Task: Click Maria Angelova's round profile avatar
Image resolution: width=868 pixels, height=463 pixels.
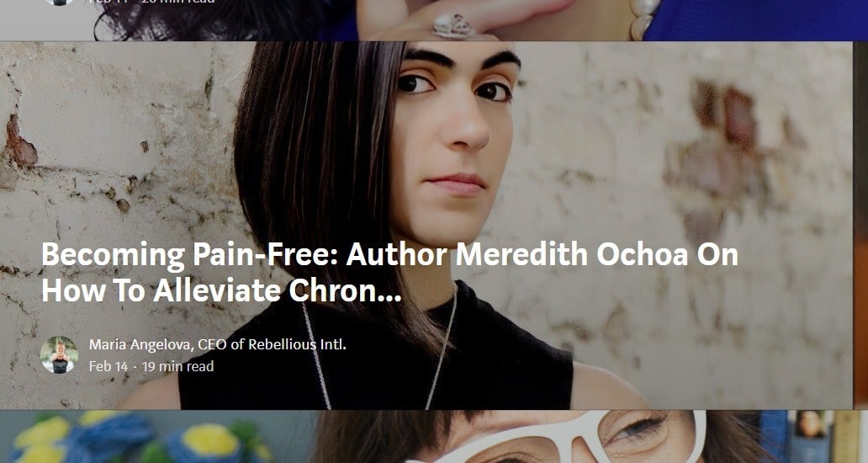Action: point(59,354)
